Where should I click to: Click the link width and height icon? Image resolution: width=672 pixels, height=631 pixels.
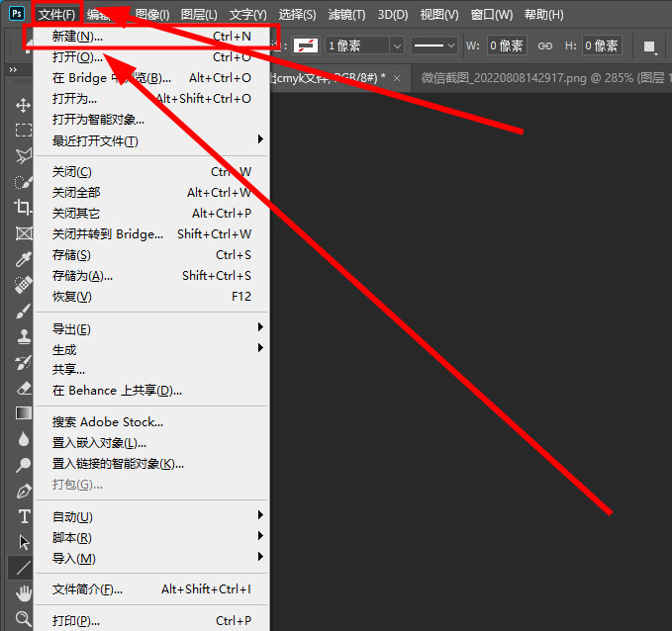point(545,45)
